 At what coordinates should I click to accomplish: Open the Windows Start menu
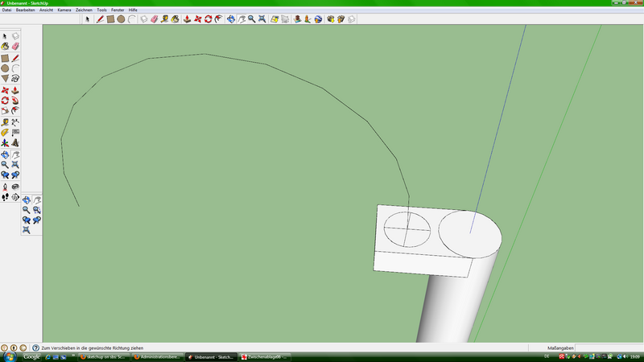coord(6,356)
